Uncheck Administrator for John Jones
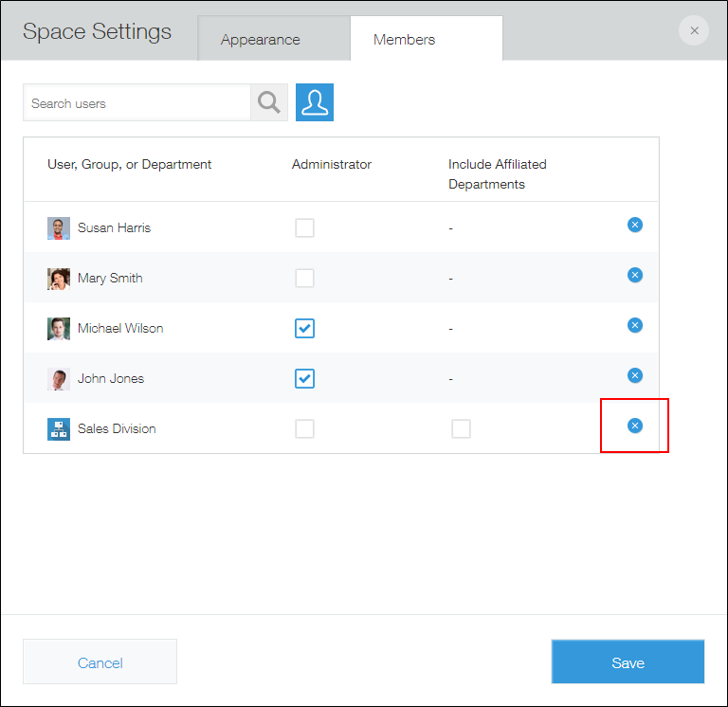This screenshot has height=707, width=728. click(304, 378)
